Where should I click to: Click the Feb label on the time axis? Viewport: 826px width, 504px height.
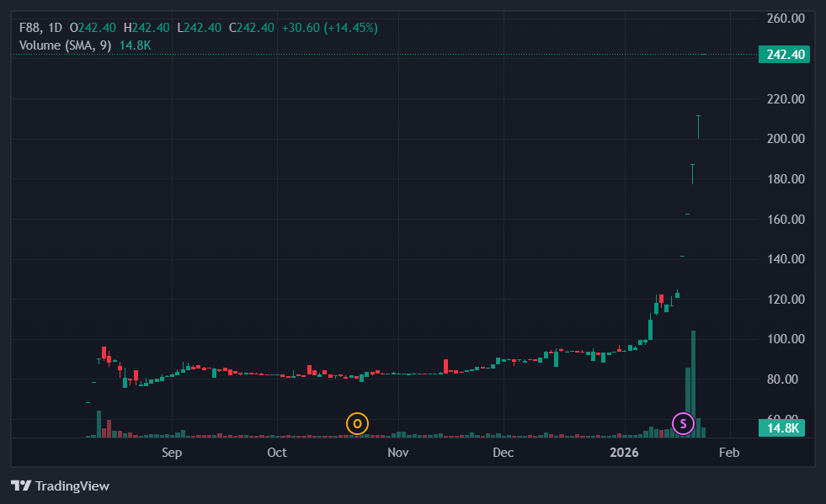click(728, 453)
